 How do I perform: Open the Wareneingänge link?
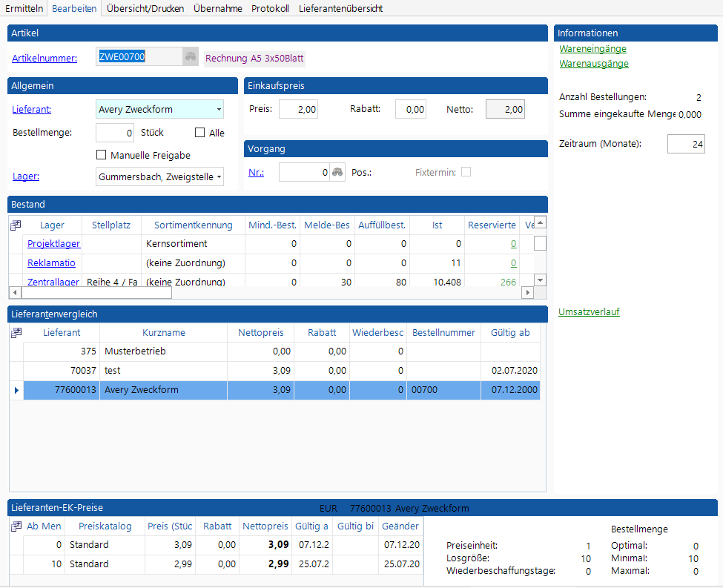[x=592, y=49]
